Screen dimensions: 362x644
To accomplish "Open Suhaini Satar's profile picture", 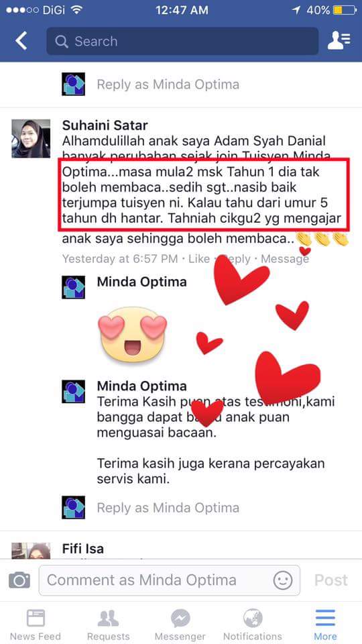I will [x=31, y=139].
